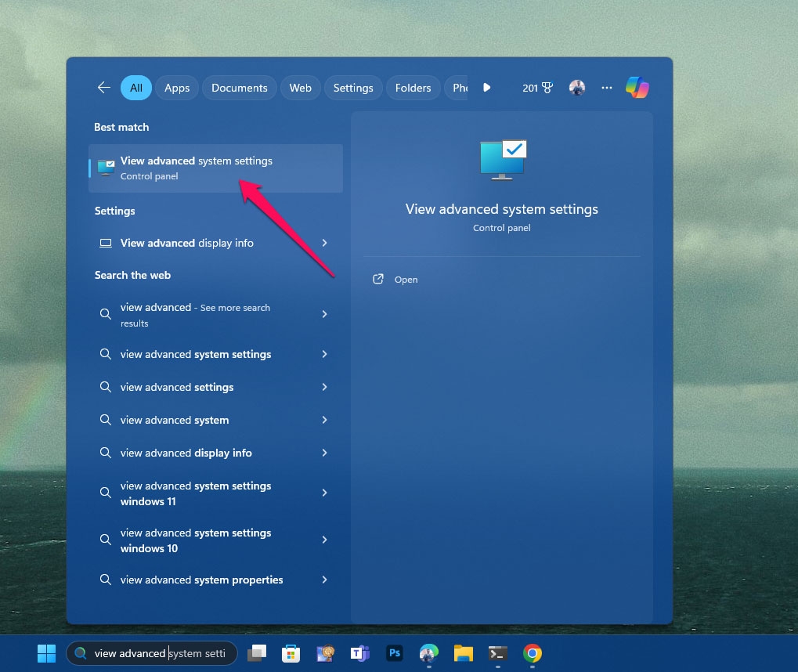Expand chevron for view advanced settings suggestion
Screen dimensions: 798x672
tap(325, 387)
